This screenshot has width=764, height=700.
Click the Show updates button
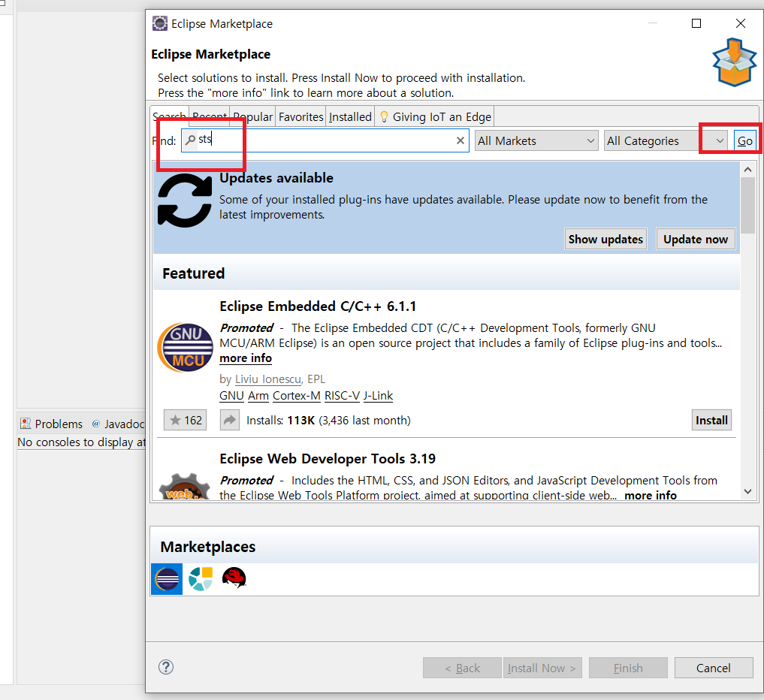[x=605, y=239]
